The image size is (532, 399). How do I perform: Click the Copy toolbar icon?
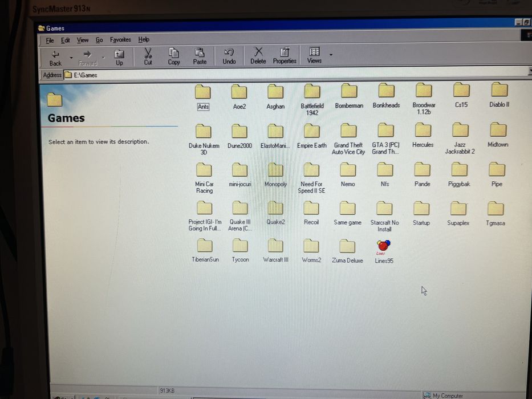point(174,56)
